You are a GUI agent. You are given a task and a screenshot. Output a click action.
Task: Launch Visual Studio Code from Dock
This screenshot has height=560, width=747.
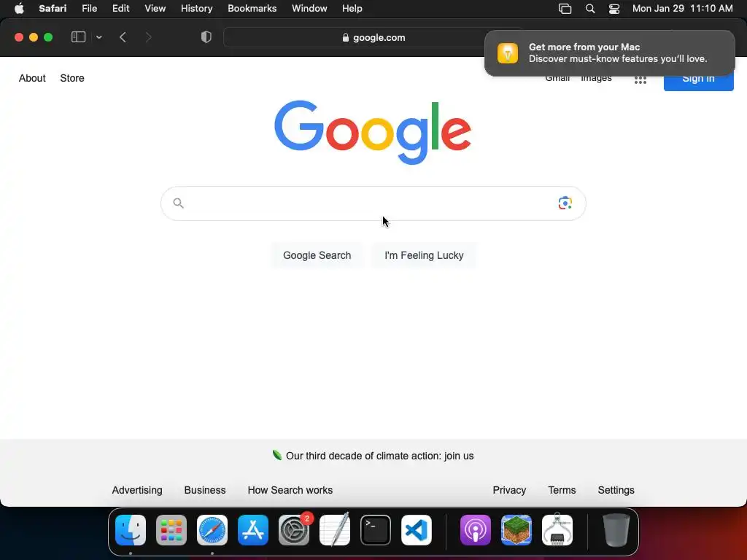click(417, 530)
